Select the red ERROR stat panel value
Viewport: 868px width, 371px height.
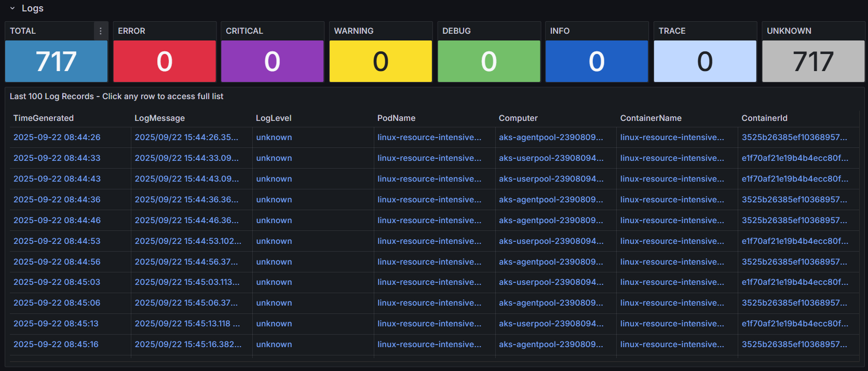[165, 61]
